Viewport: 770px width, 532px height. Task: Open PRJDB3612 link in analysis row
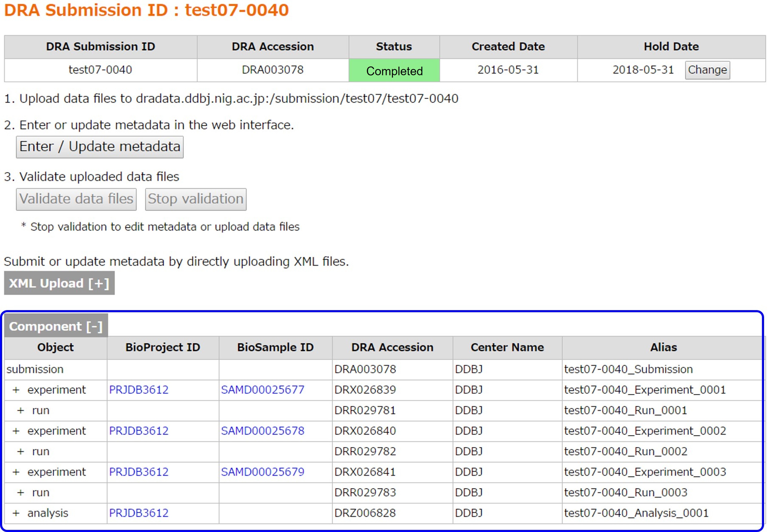point(139,513)
